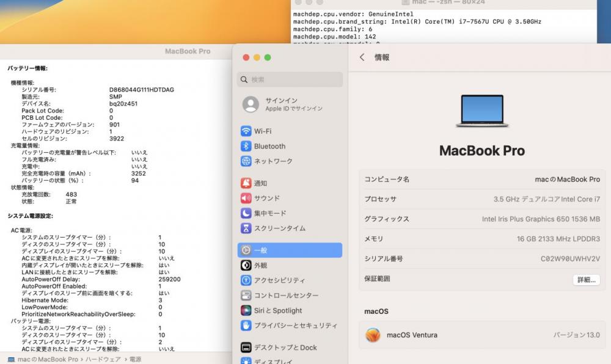Open Bluetooth icon in System Settings sidebar
611x364 pixels.
point(246,146)
